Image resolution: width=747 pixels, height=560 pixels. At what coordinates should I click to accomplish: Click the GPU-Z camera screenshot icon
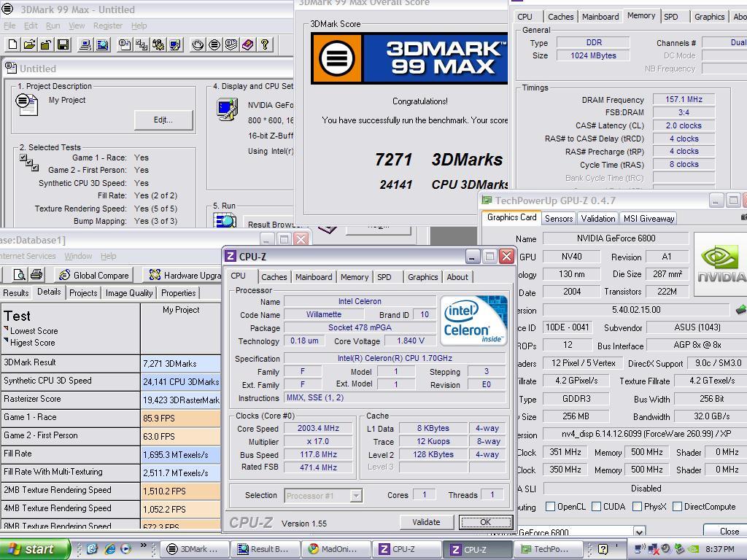click(x=743, y=217)
